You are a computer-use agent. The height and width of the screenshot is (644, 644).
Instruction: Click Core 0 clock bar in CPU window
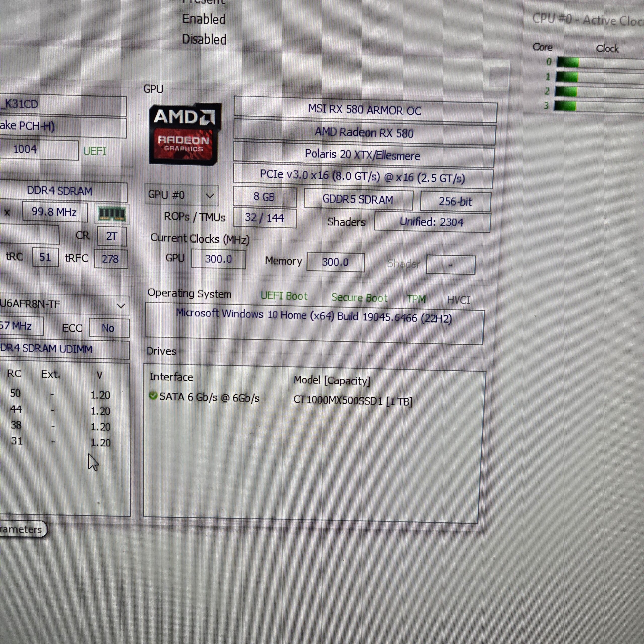[600, 63]
